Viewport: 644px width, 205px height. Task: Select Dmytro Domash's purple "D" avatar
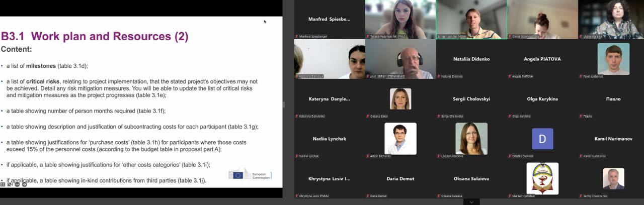point(542,139)
